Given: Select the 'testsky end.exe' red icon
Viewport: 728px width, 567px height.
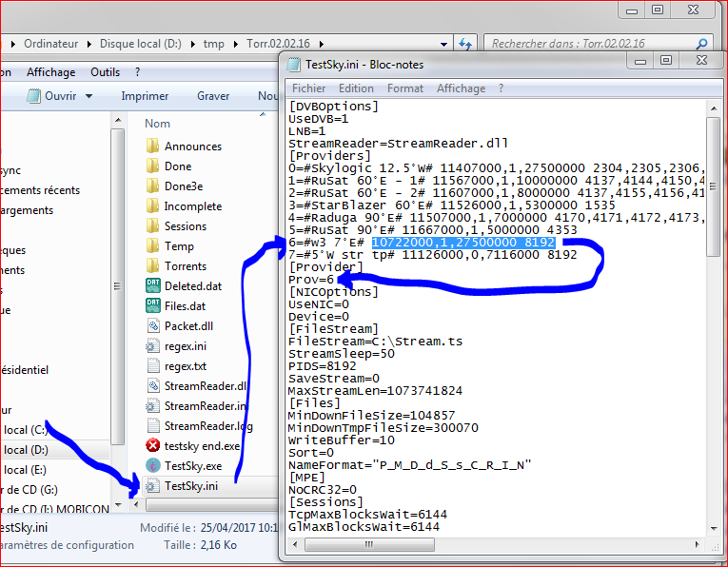Looking at the screenshot, I should (x=152, y=445).
